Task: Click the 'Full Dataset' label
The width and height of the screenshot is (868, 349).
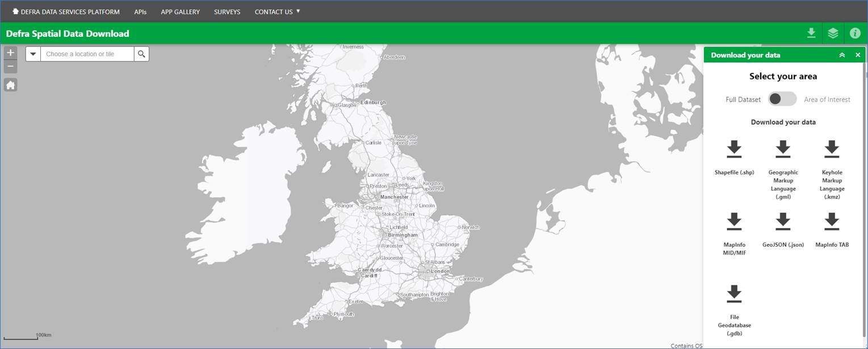Action: (x=743, y=99)
